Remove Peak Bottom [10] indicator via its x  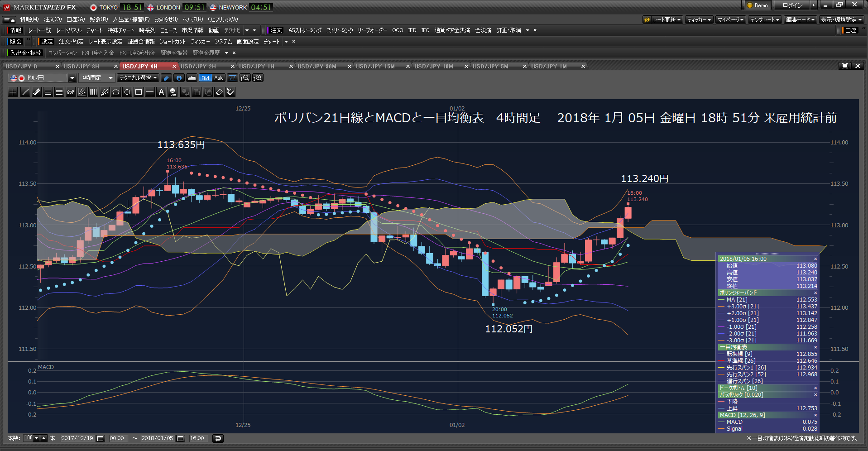tap(815, 388)
